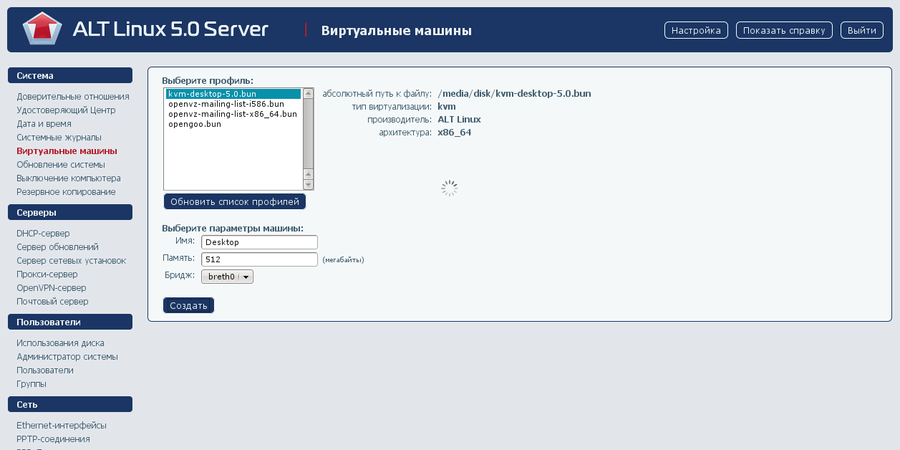Log out with the Выйти button

(862, 30)
